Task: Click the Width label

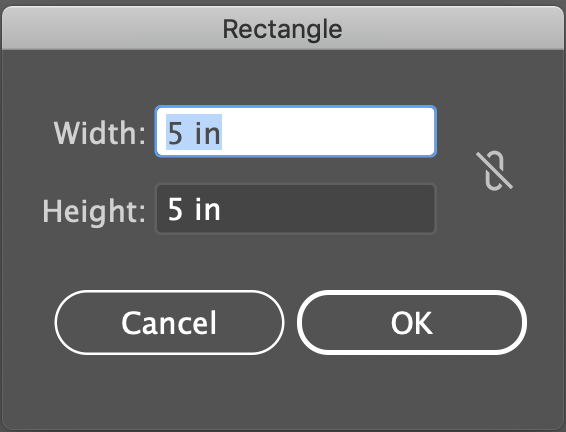Action: coord(100,133)
